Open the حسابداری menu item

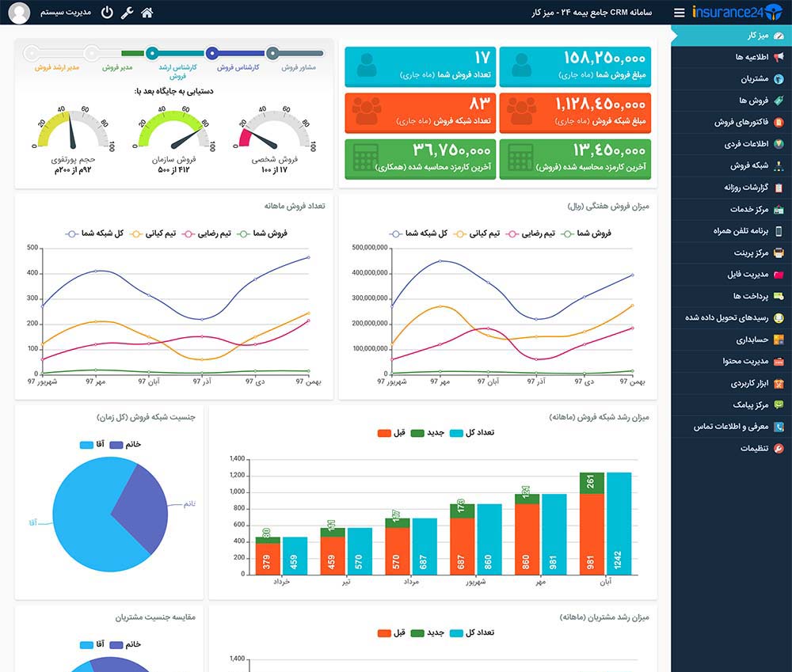[731, 340]
